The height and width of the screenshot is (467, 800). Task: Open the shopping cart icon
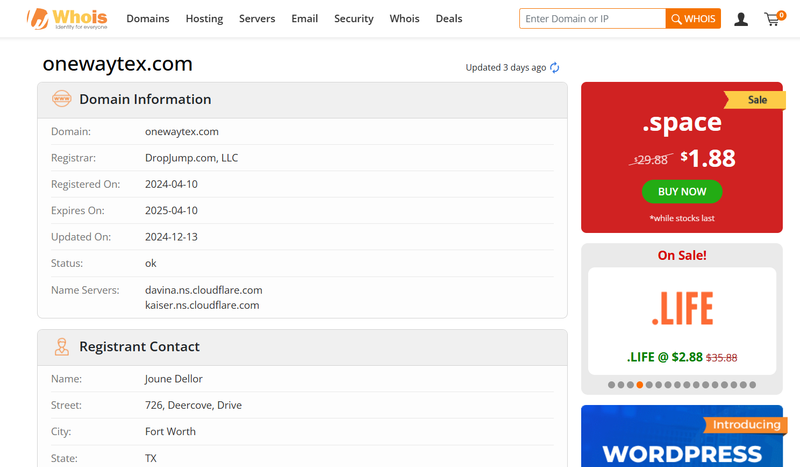pyautogui.click(x=774, y=19)
